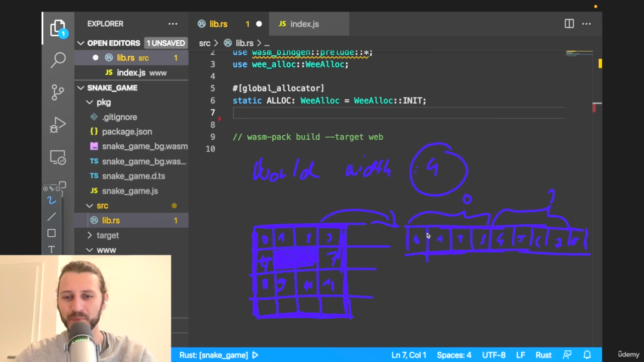Open the Search view in activity bar
The image size is (644, 362).
[x=58, y=60]
